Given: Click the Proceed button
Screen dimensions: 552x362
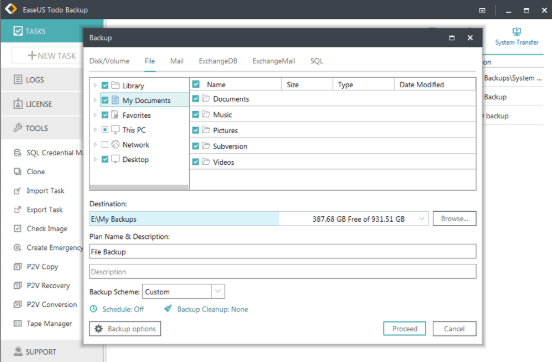Looking at the screenshot, I should coord(404,329).
